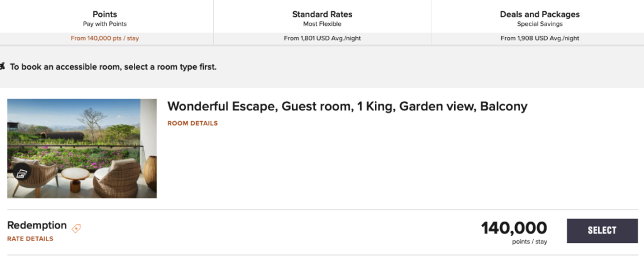
Task: Click the accessibility wheelchair icon
Action: coord(3,66)
